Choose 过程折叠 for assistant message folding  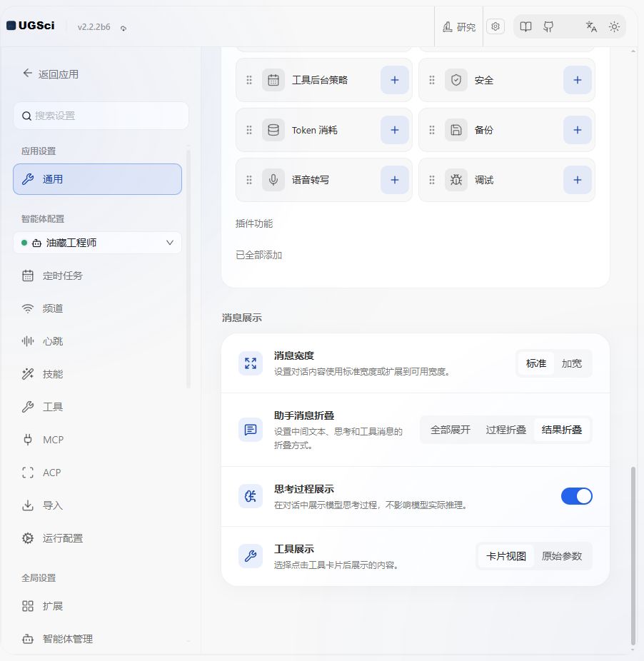pos(505,430)
